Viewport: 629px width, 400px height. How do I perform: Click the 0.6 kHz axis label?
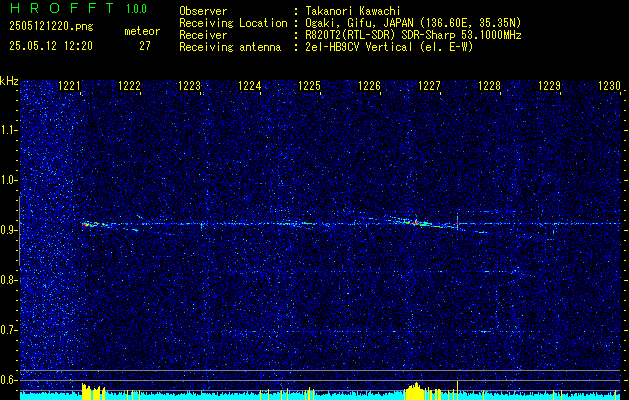[8, 380]
